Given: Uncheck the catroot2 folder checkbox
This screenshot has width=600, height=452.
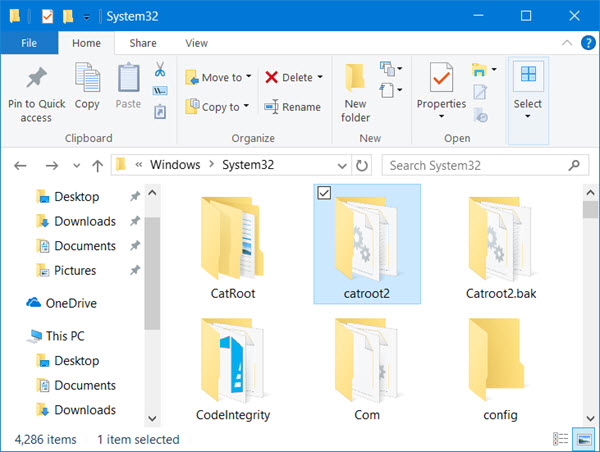Looking at the screenshot, I should click(x=324, y=193).
